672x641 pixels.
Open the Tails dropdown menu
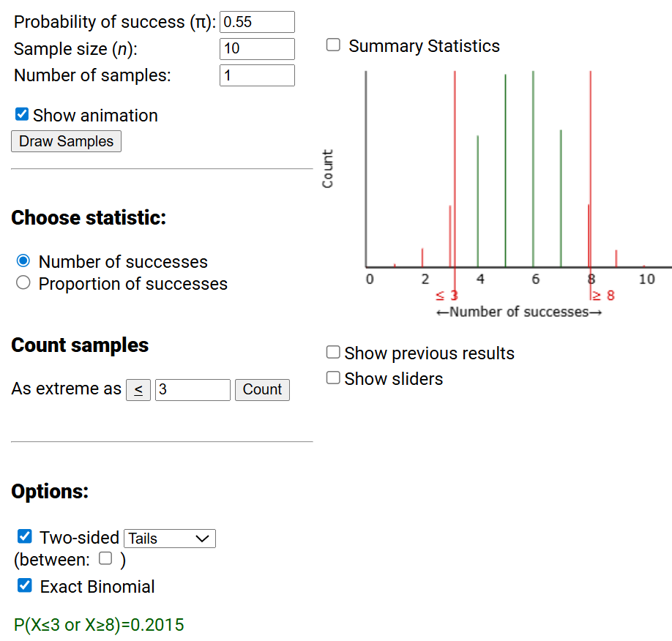169,538
